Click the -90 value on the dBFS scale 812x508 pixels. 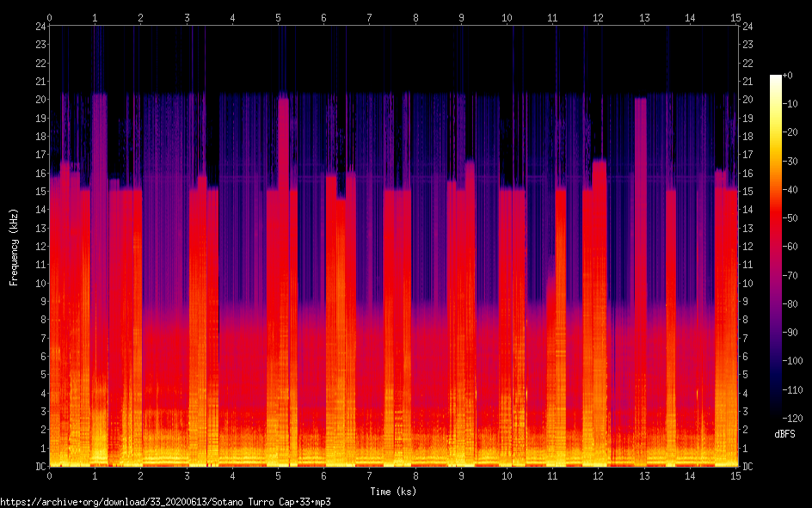pos(790,333)
